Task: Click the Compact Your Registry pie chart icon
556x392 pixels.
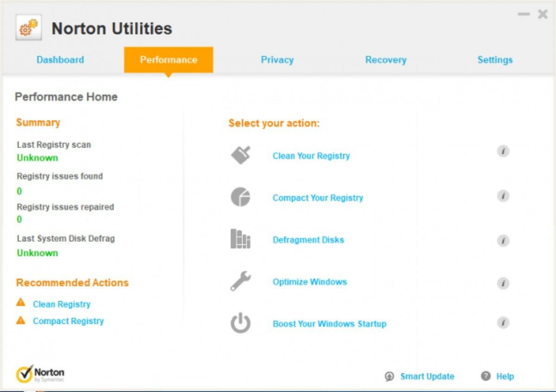Action: tap(240, 196)
